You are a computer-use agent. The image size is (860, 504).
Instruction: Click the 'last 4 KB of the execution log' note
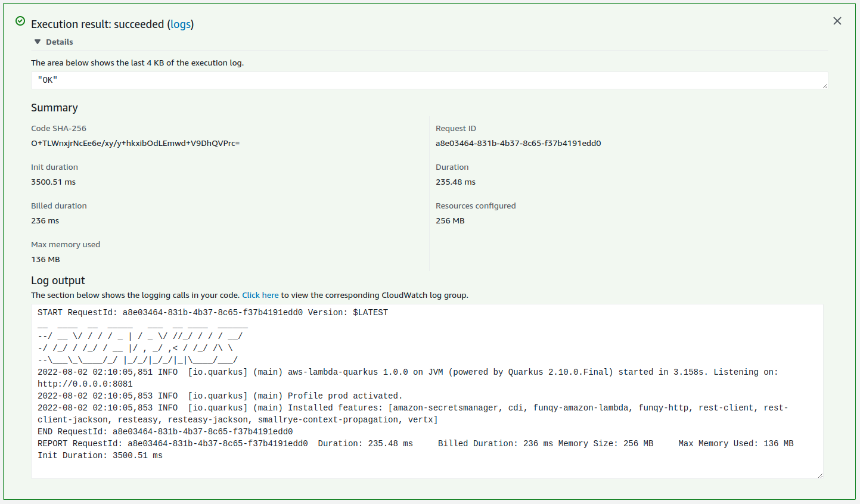(137, 63)
